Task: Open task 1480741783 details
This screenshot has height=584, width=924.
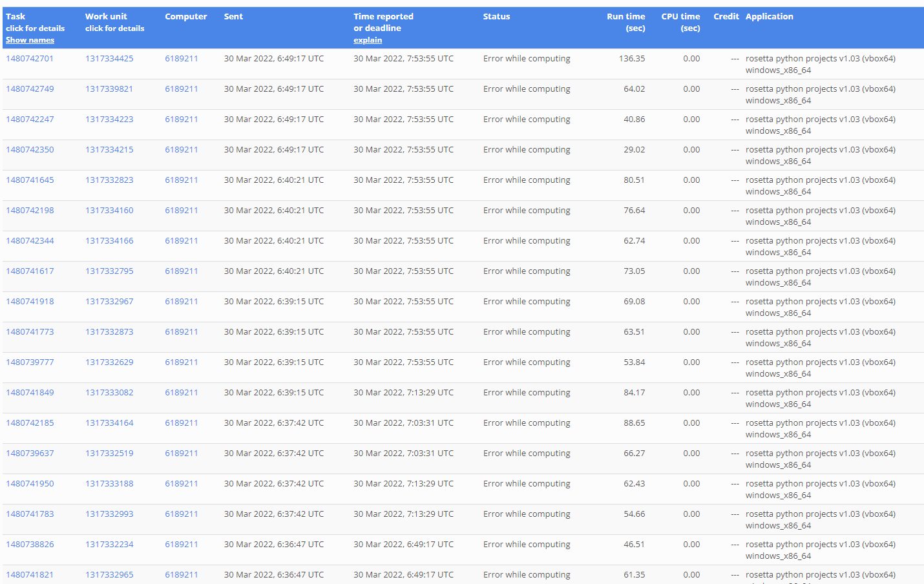Action: pyautogui.click(x=30, y=514)
